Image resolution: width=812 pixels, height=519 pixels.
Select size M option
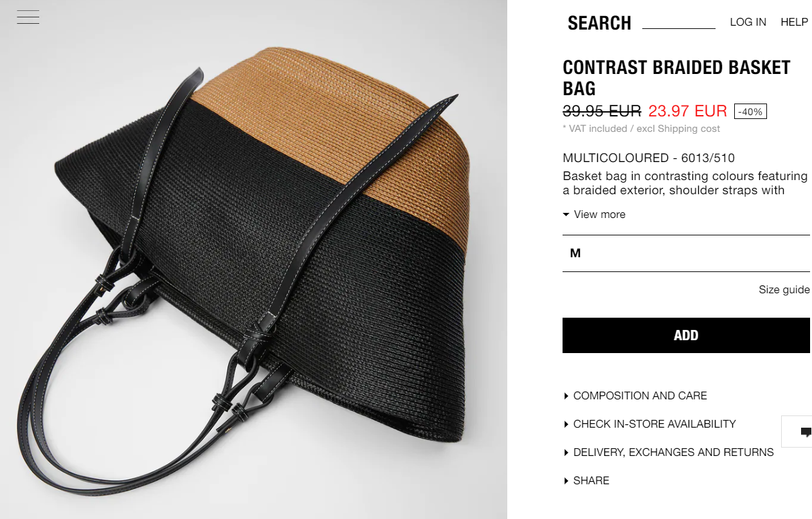tap(686, 253)
